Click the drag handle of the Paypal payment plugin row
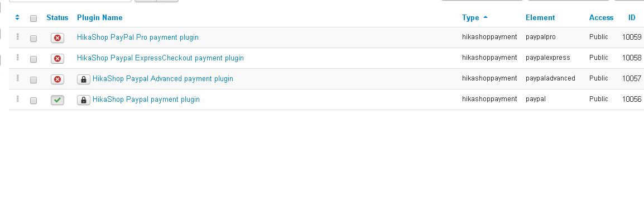The height and width of the screenshot is (217, 644). click(x=18, y=98)
